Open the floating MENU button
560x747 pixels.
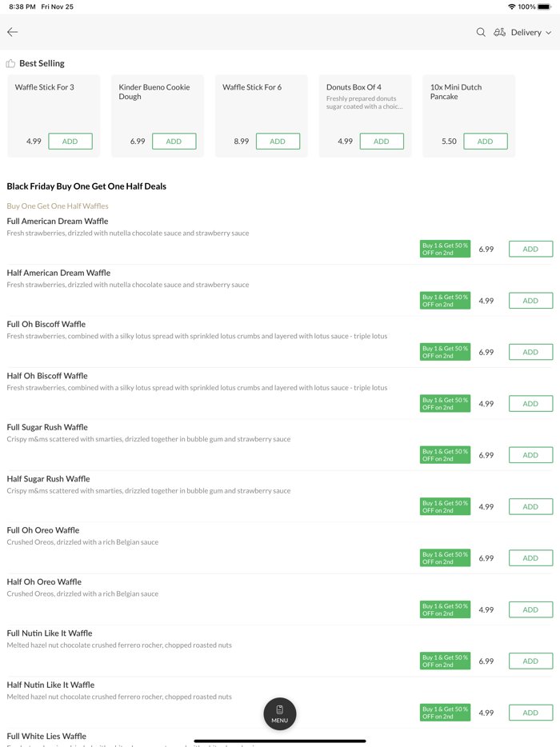280,713
